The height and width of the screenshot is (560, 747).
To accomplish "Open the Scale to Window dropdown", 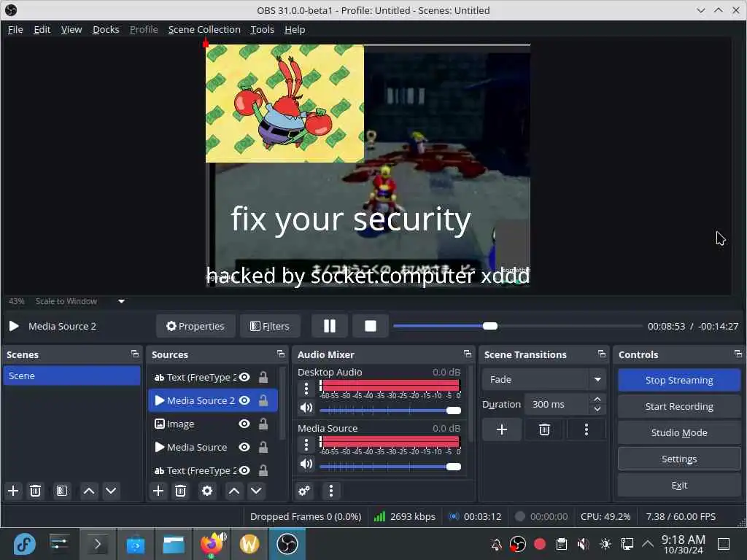I will (x=79, y=301).
